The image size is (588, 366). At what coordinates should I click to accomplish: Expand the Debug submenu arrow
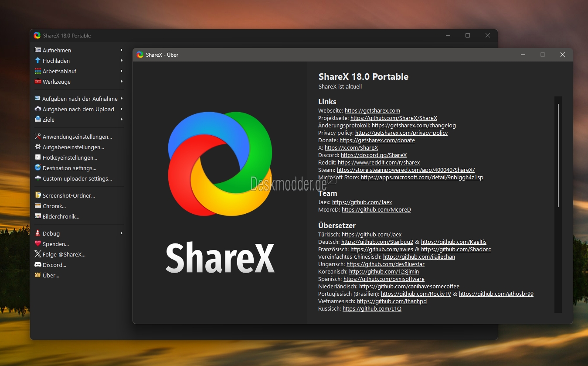coord(122,233)
